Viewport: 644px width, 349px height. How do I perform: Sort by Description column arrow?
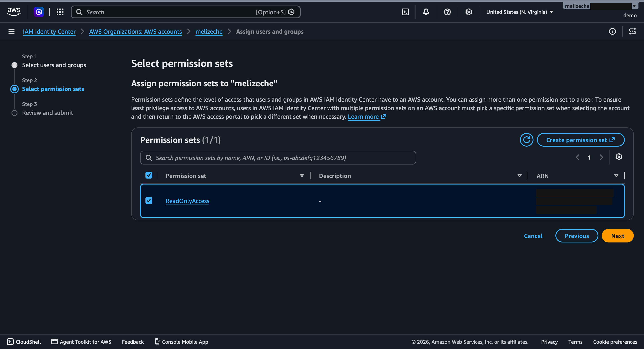coord(519,176)
